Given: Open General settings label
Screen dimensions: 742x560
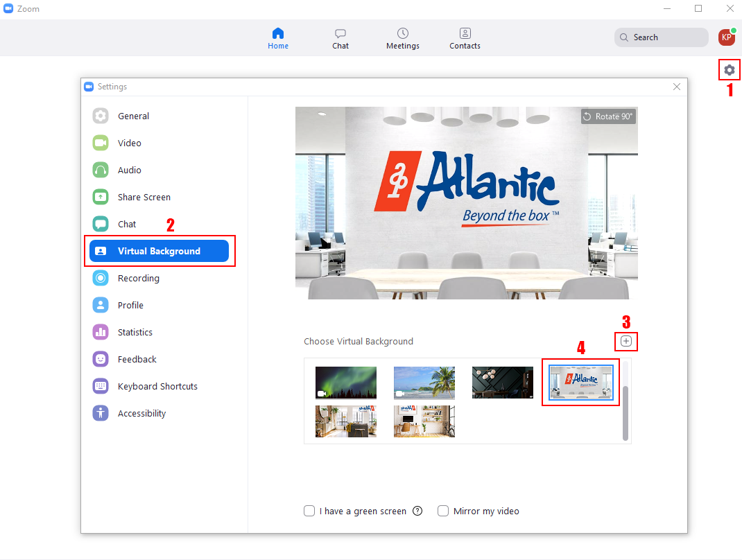Looking at the screenshot, I should [133, 116].
